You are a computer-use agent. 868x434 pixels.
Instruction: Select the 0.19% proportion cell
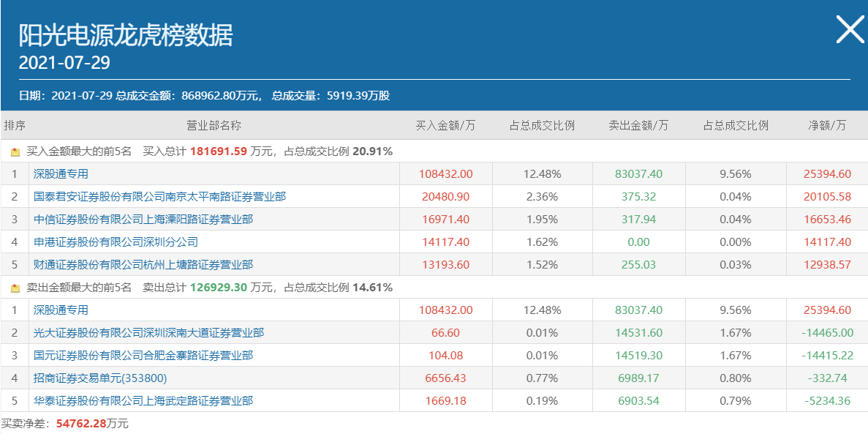pyautogui.click(x=542, y=401)
